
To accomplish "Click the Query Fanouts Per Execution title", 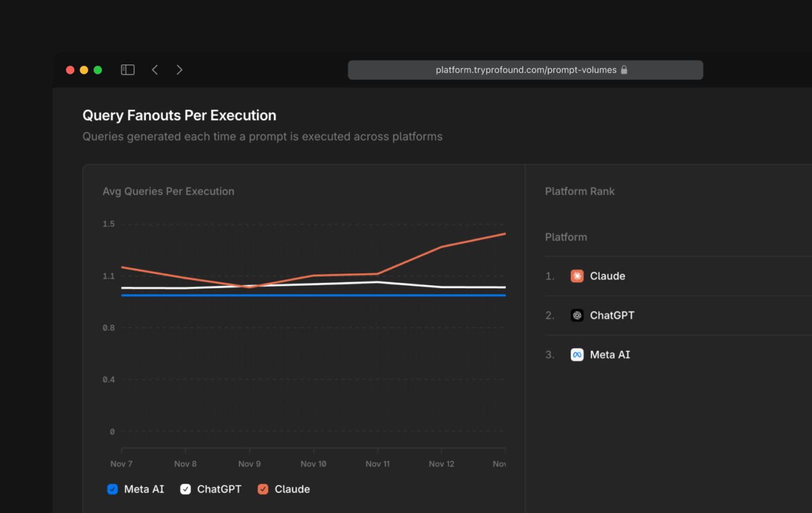I will pyautogui.click(x=179, y=115).
